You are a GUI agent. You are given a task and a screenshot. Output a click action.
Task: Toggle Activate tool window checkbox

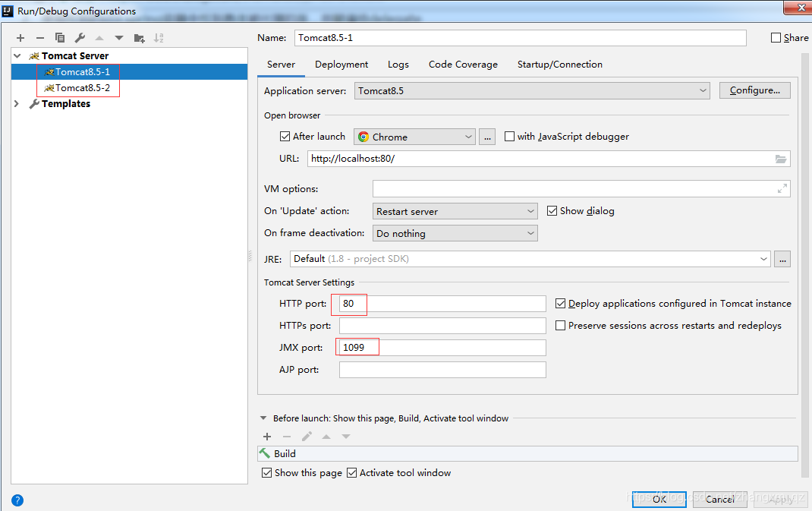pyautogui.click(x=351, y=472)
